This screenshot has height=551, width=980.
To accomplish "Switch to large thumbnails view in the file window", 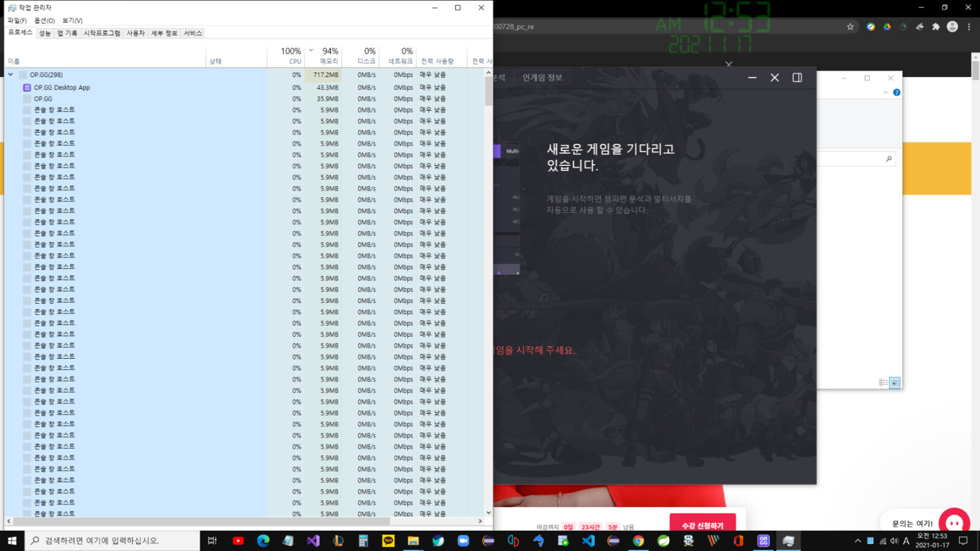I will [x=895, y=383].
